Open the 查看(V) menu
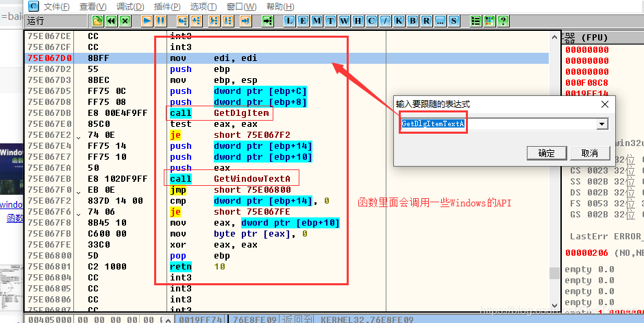Viewport: 644px width, 323px height. pos(92,7)
